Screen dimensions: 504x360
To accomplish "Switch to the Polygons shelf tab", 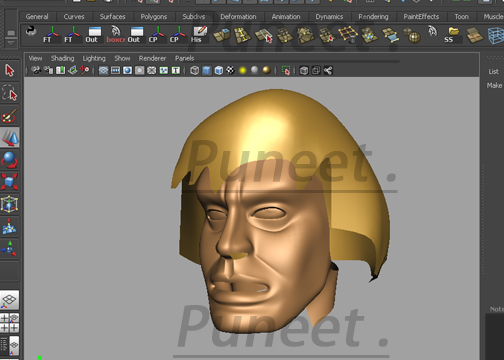I will click(x=154, y=17).
